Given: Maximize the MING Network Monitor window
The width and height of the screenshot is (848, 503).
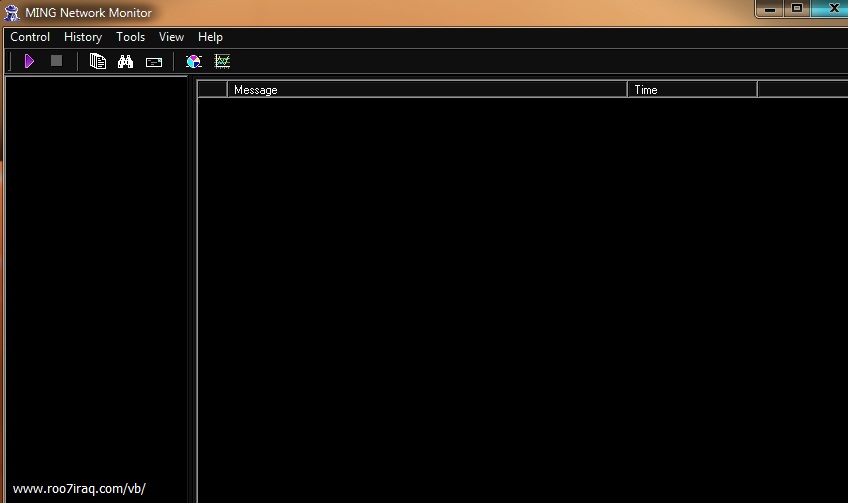Looking at the screenshot, I should 797,9.
